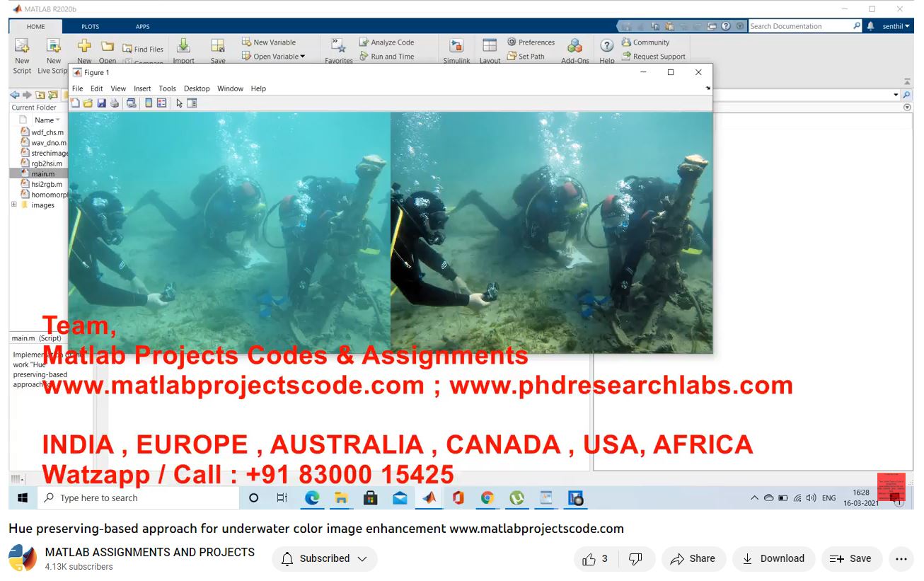Expand the images folder in Current Folder
The height and width of the screenshot is (581, 924).
(x=14, y=205)
